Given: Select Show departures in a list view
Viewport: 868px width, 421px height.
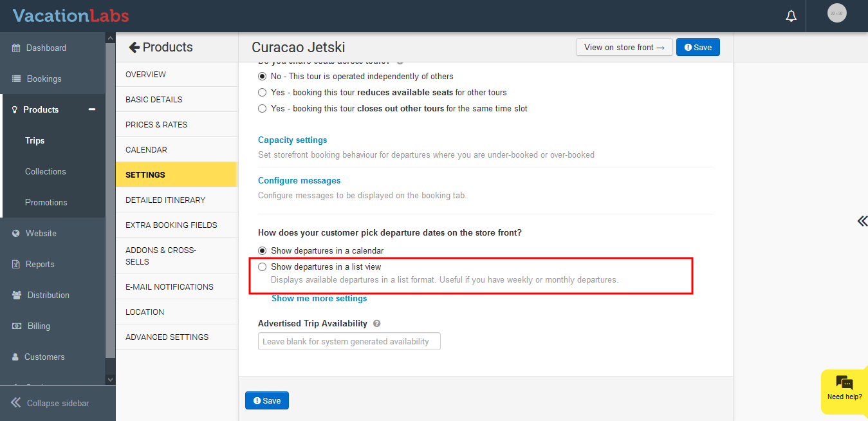Looking at the screenshot, I should pos(263,267).
